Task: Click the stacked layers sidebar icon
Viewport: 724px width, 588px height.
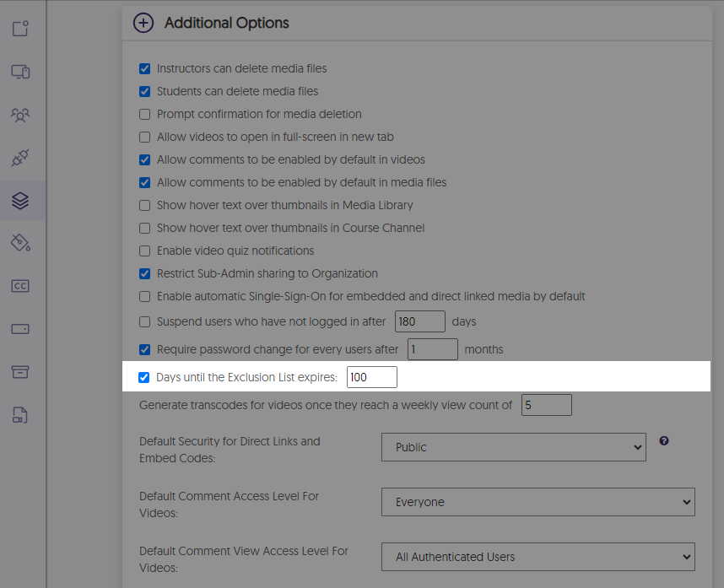Action: click(21, 201)
